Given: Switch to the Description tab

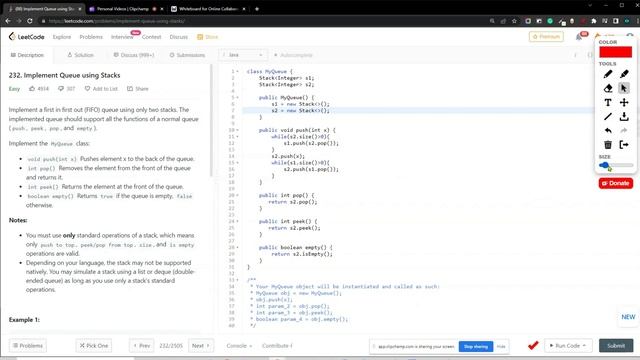Looking at the screenshot, I should click(27, 55).
